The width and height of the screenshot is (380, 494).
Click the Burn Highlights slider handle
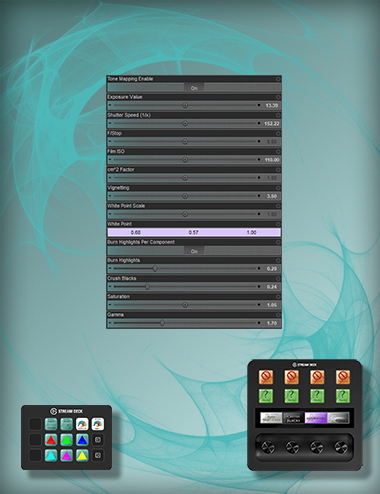coord(155,268)
